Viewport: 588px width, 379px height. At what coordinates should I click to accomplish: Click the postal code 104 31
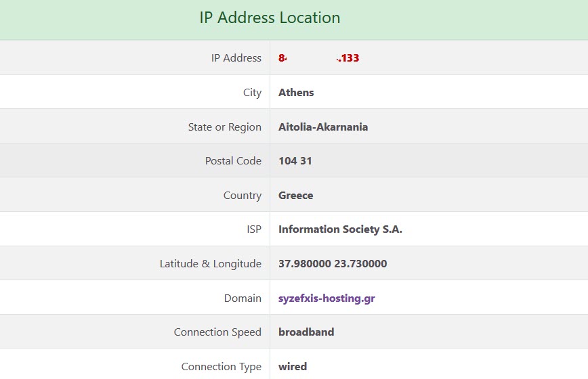[x=295, y=161]
